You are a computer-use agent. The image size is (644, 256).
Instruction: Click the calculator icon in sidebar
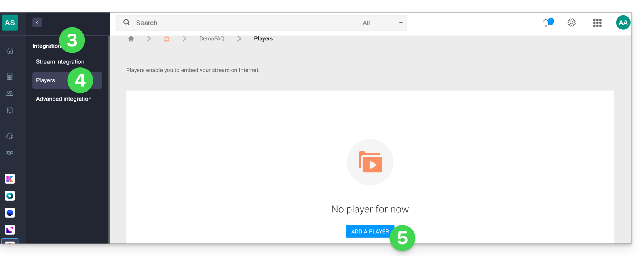click(10, 76)
